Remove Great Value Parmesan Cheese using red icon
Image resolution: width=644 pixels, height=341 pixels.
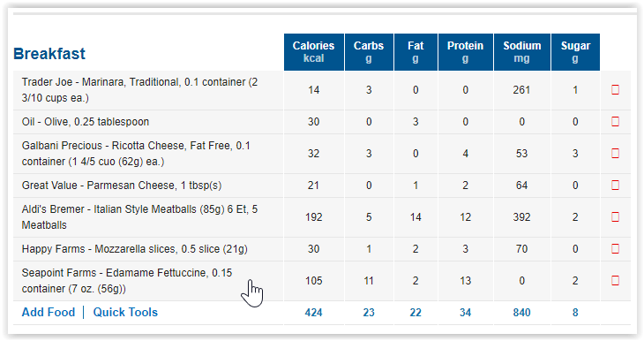615,186
